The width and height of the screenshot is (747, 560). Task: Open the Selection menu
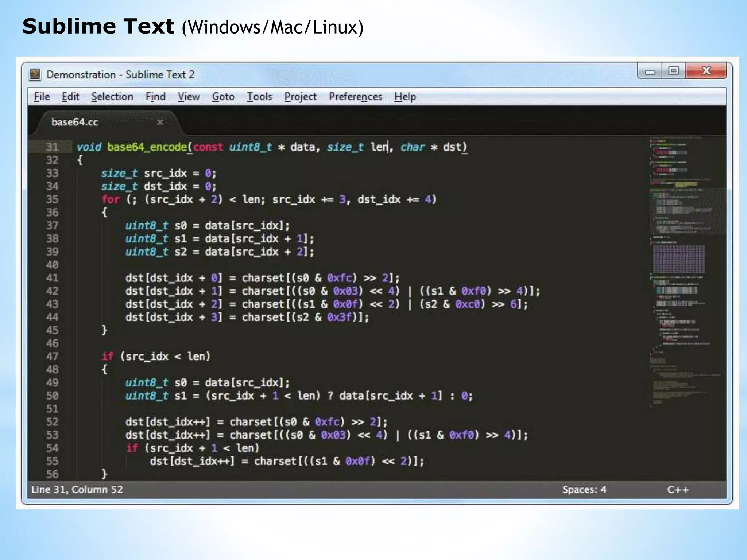(112, 97)
